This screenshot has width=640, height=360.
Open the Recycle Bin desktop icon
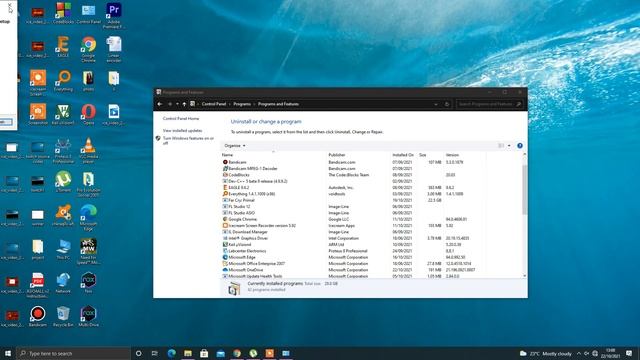63,316
